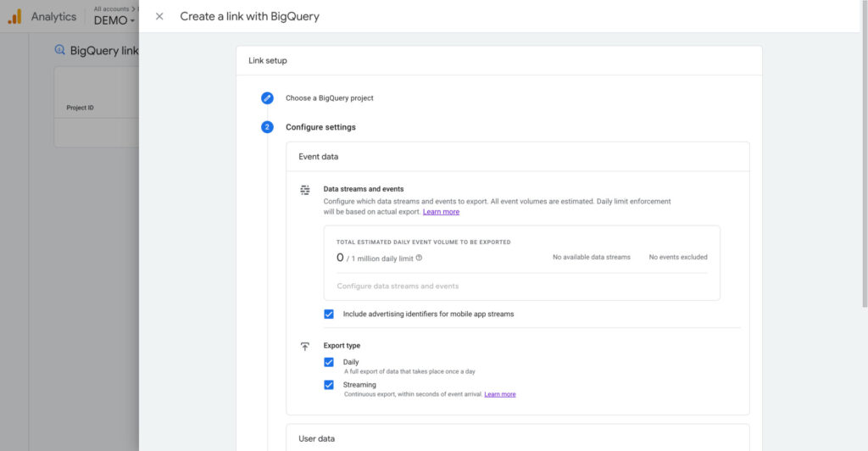Screen dimensions: 868x451
Task: Click Choose a BigQuery project step
Action: 330,98
